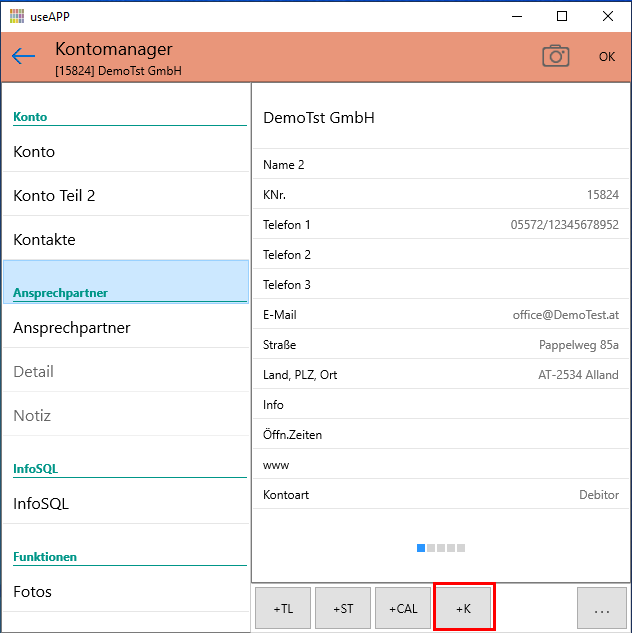This screenshot has width=632, height=633.
Task: Open the more options ellipsis button
Action: pos(602,608)
